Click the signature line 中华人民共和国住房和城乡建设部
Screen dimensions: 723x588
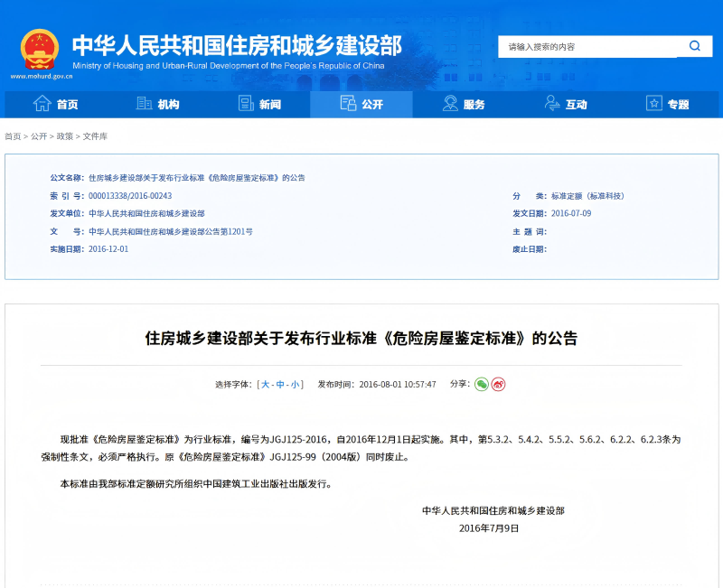[493, 510]
